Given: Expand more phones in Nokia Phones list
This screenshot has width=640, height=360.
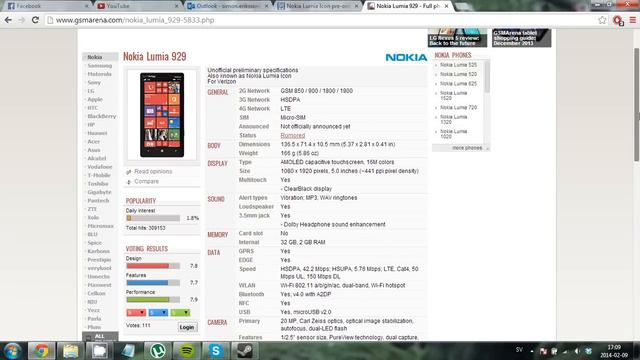Looking at the screenshot, I should pyautogui.click(x=467, y=148).
